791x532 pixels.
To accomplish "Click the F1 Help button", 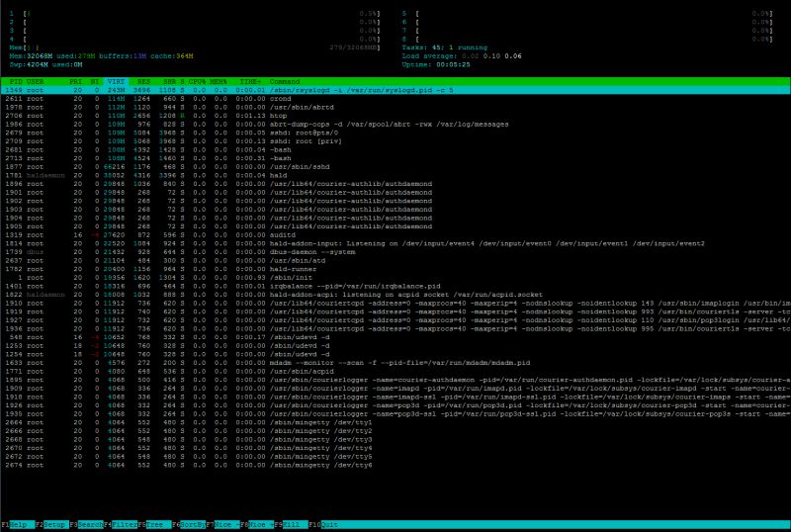I will pyautogui.click(x=18, y=524).
